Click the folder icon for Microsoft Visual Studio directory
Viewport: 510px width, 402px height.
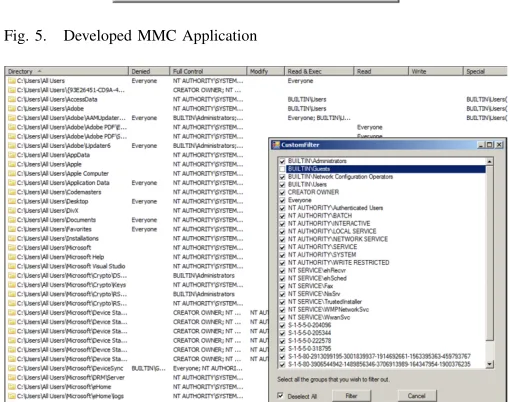[12, 266]
